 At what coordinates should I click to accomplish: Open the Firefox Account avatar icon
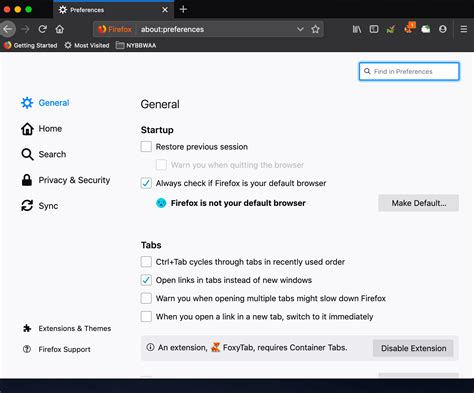click(x=443, y=29)
